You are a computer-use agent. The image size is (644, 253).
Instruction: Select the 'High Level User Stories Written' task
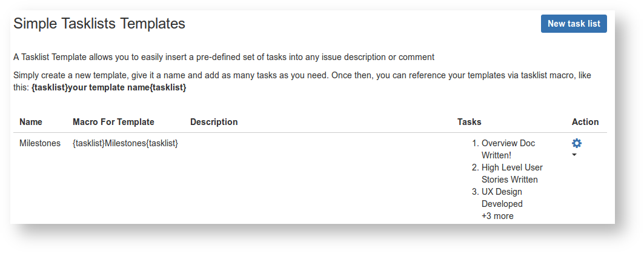(x=512, y=174)
